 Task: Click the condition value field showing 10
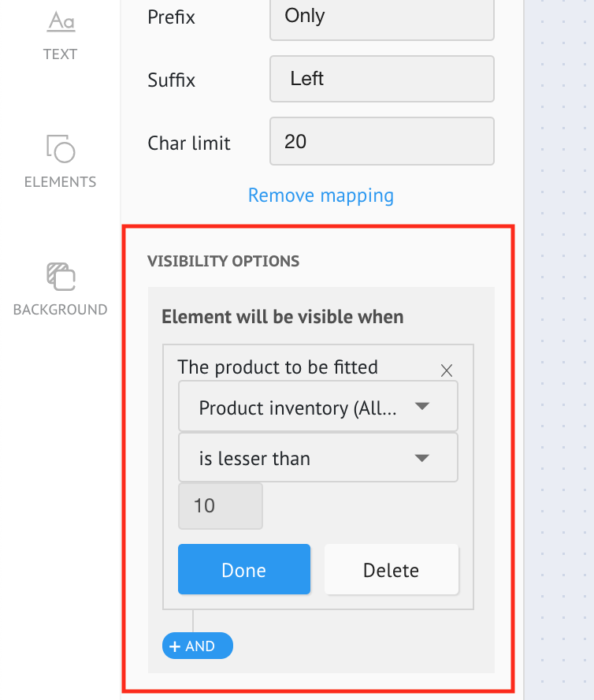pyautogui.click(x=220, y=505)
